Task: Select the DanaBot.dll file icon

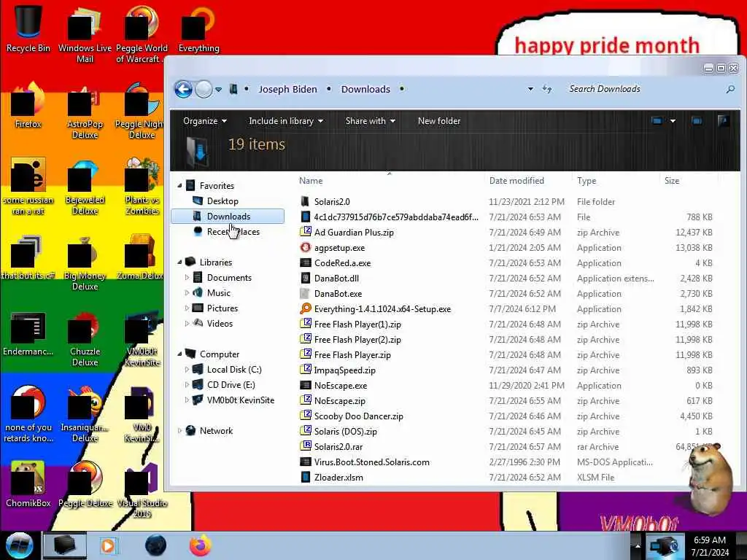Action: coord(306,278)
